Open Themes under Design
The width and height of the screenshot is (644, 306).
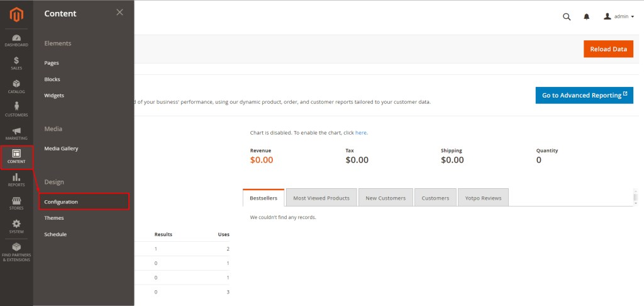pyautogui.click(x=54, y=218)
